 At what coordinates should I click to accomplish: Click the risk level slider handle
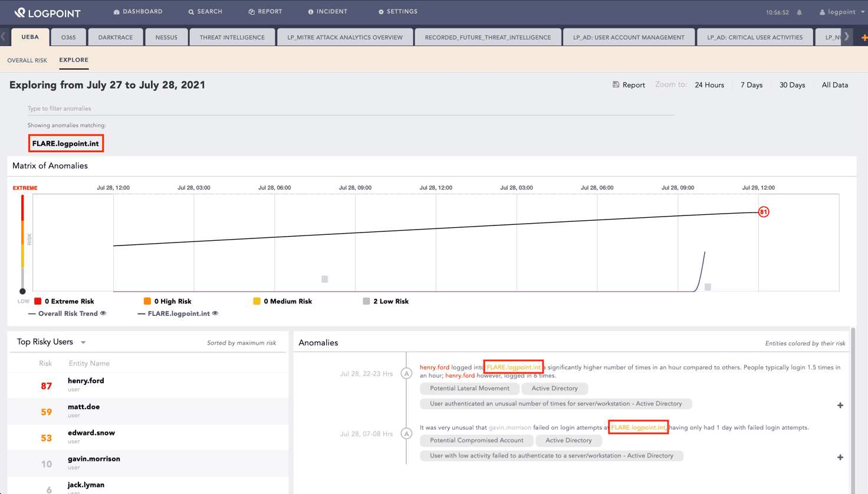(x=22, y=291)
